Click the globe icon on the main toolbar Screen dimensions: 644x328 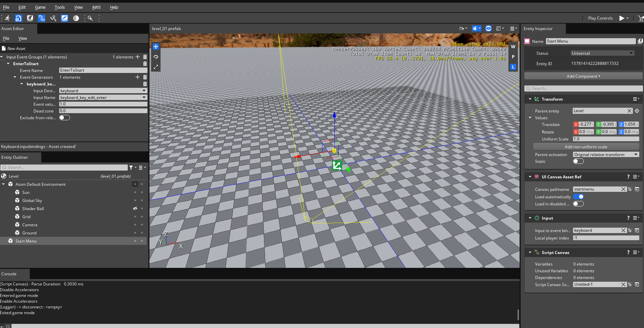tap(76, 18)
